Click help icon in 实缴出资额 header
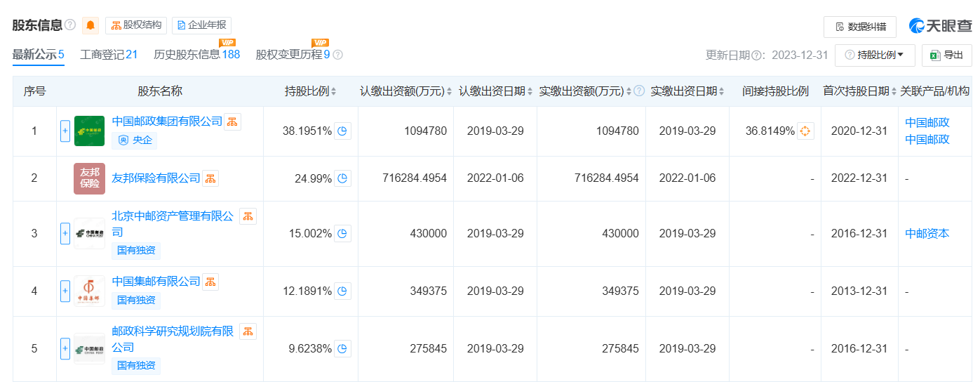This screenshot has width=980, height=382. click(639, 91)
